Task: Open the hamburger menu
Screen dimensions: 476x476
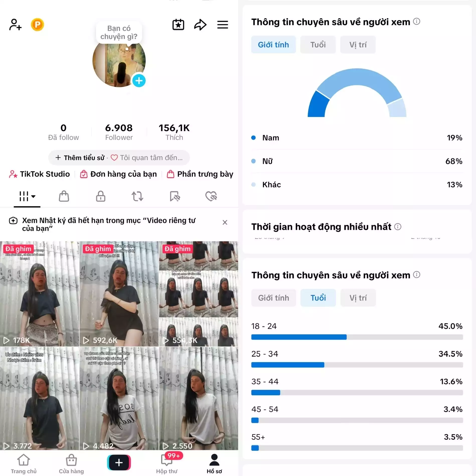Action: 223,25
